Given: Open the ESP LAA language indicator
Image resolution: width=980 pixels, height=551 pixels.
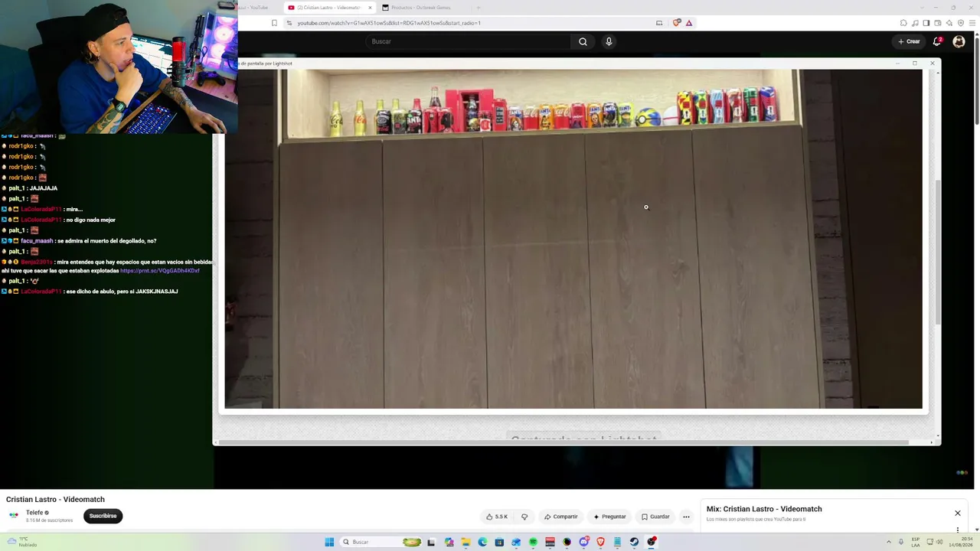Looking at the screenshot, I should 916,542.
